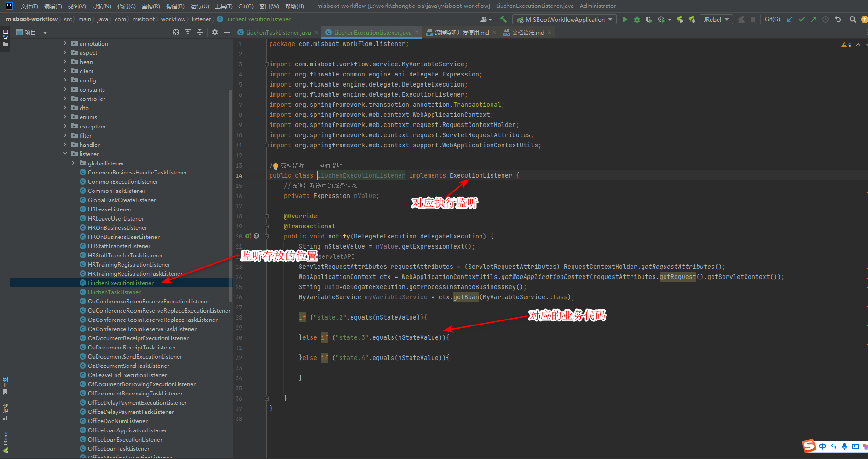This screenshot has height=459, width=868.
Task: Click Git rollback undo arrow
Action: (x=838, y=19)
